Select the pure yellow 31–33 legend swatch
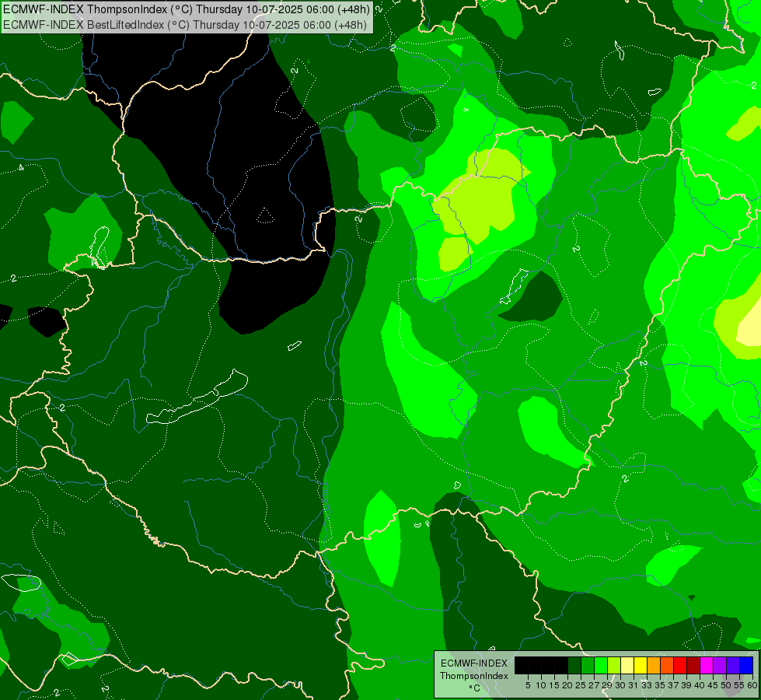The image size is (761, 700). pyautogui.click(x=641, y=665)
